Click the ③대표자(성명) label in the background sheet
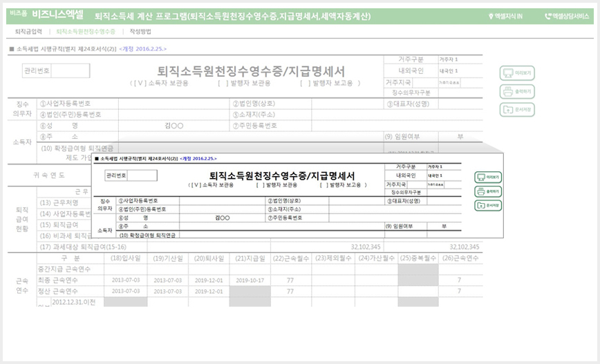Screen dimensions: 600x364 [408, 104]
